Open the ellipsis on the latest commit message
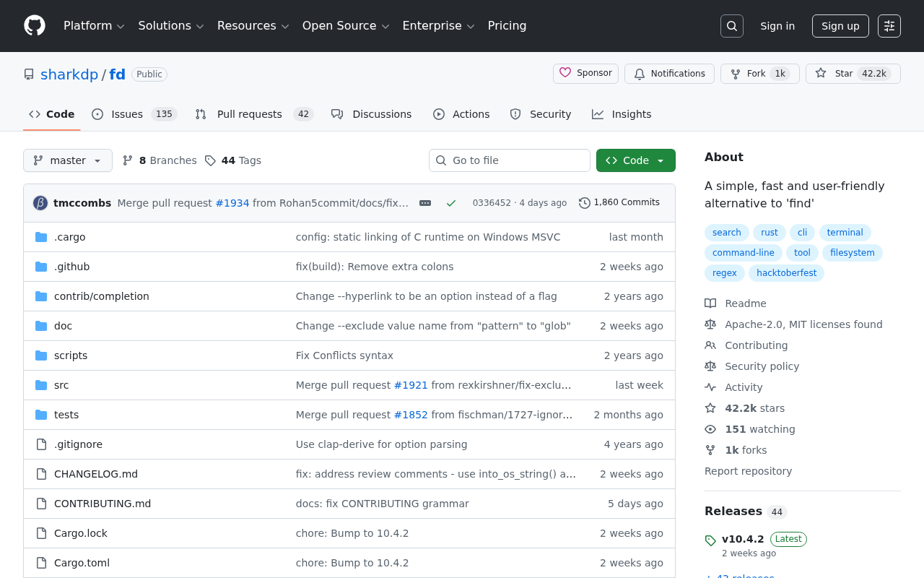 (424, 203)
